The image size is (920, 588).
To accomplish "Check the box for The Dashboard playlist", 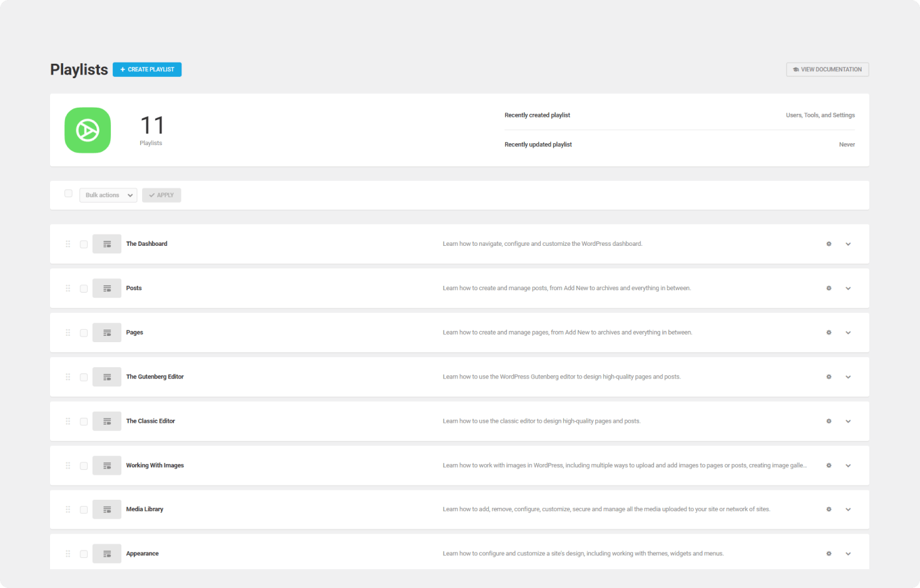I will coord(84,245).
